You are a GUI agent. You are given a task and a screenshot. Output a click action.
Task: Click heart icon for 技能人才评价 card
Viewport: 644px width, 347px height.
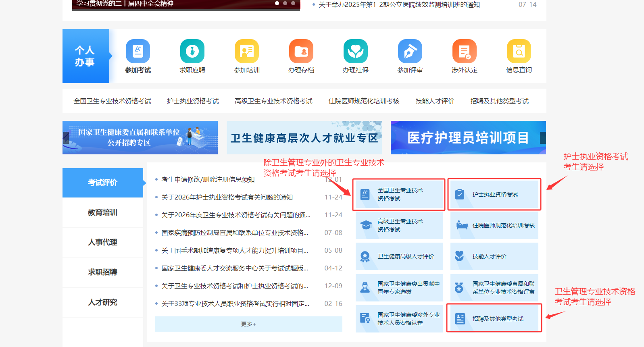(459, 256)
